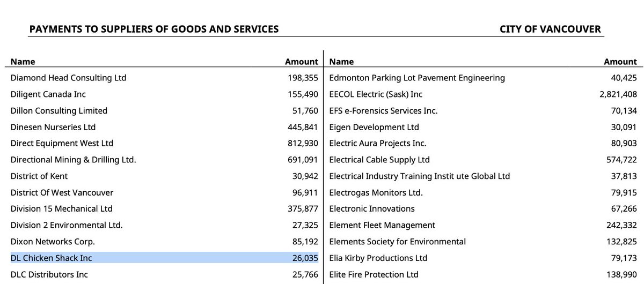Click left column 'Amount' header
644x284 pixels.
(302, 62)
